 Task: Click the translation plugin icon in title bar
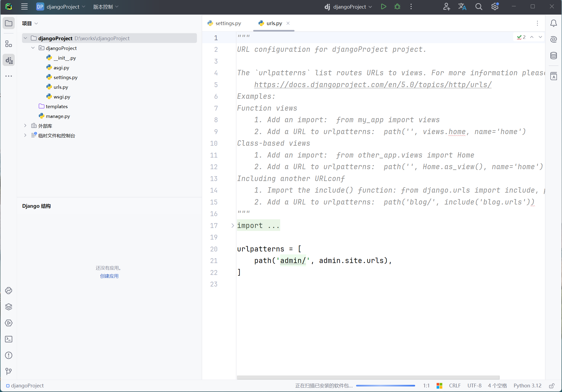462,7
